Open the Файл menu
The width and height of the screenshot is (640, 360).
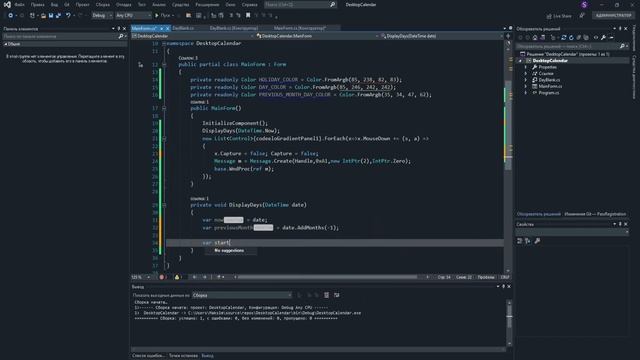click(x=19, y=4)
